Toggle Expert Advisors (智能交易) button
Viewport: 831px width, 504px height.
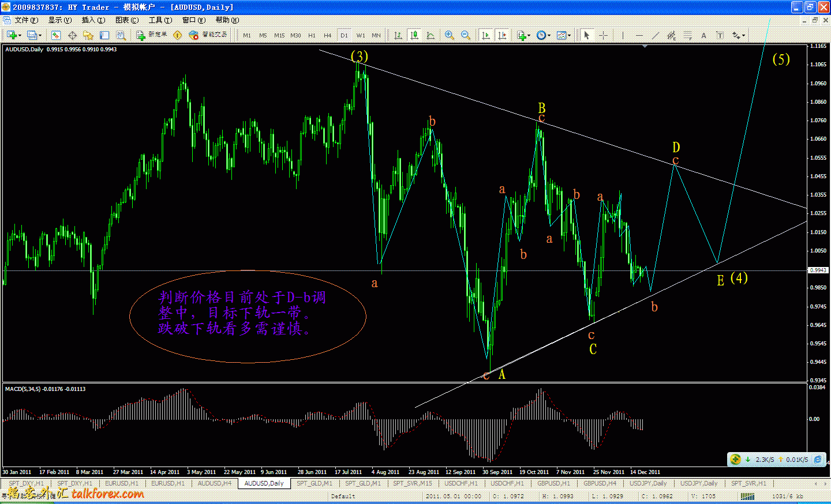(x=208, y=35)
